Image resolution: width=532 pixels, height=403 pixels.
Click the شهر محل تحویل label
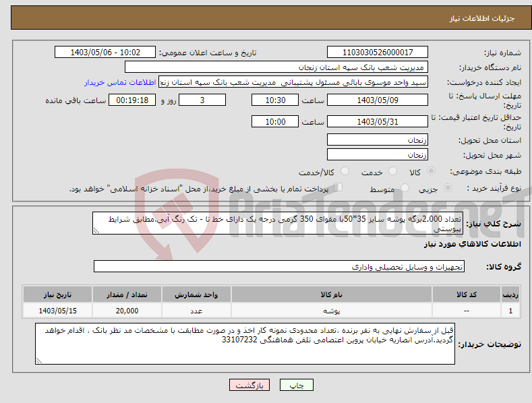click(x=492, y=156)
